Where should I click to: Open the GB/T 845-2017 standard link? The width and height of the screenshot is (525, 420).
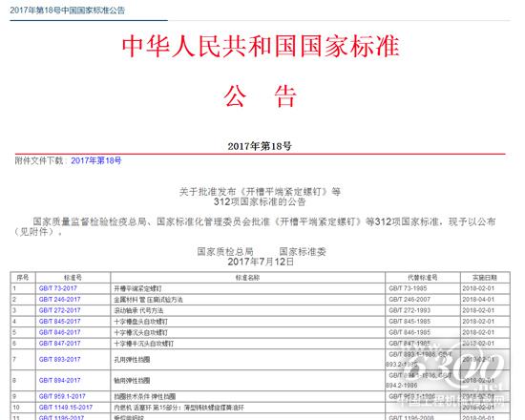[59, 322]
